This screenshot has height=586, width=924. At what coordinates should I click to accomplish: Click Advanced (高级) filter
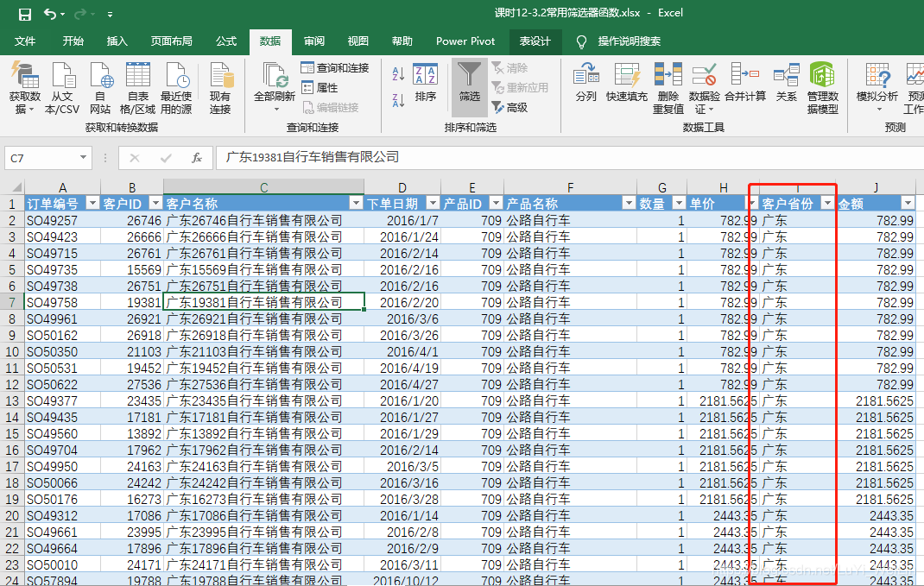[x=509, y=107]
